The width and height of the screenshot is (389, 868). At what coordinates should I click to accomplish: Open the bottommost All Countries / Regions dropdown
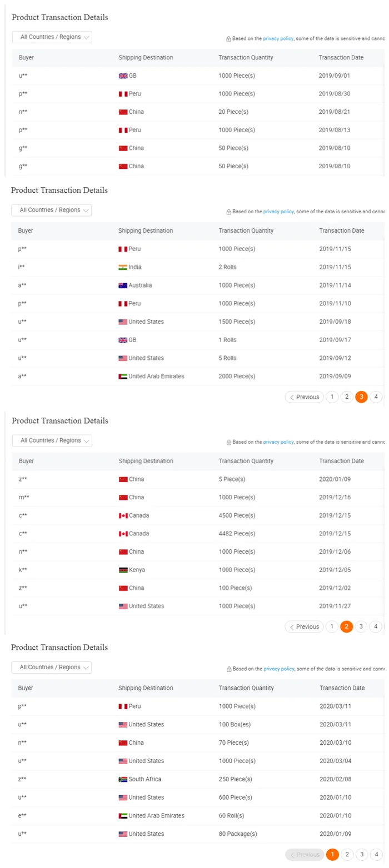51,668
